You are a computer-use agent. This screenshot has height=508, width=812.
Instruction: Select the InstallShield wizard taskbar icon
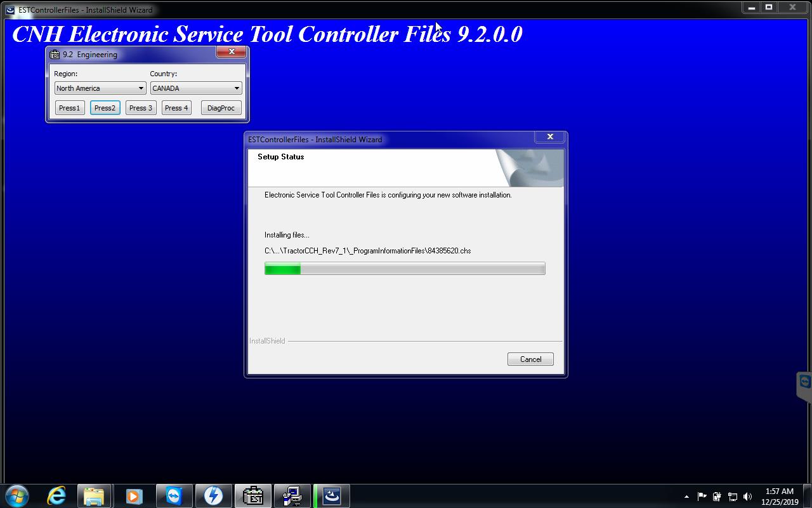click(x=332, y=495)
